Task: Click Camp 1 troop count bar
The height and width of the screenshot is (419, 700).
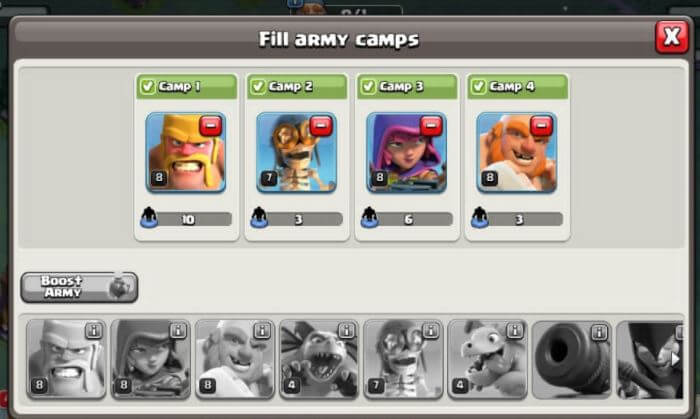Action: pyautogui.click(x=187, y=219)
